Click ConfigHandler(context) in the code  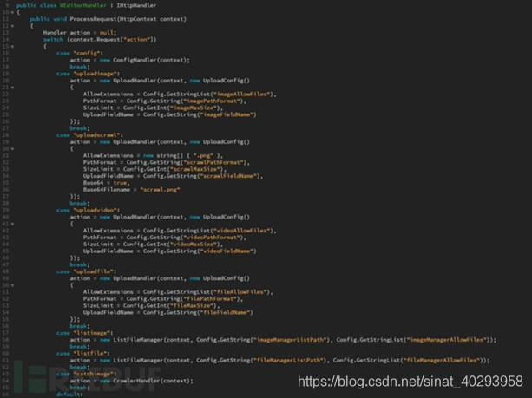150,60
